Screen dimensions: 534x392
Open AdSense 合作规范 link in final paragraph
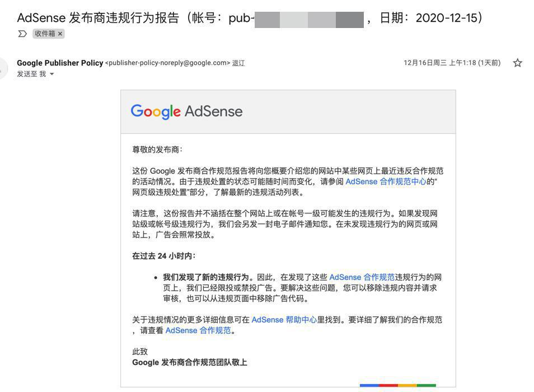click(198, 330)
